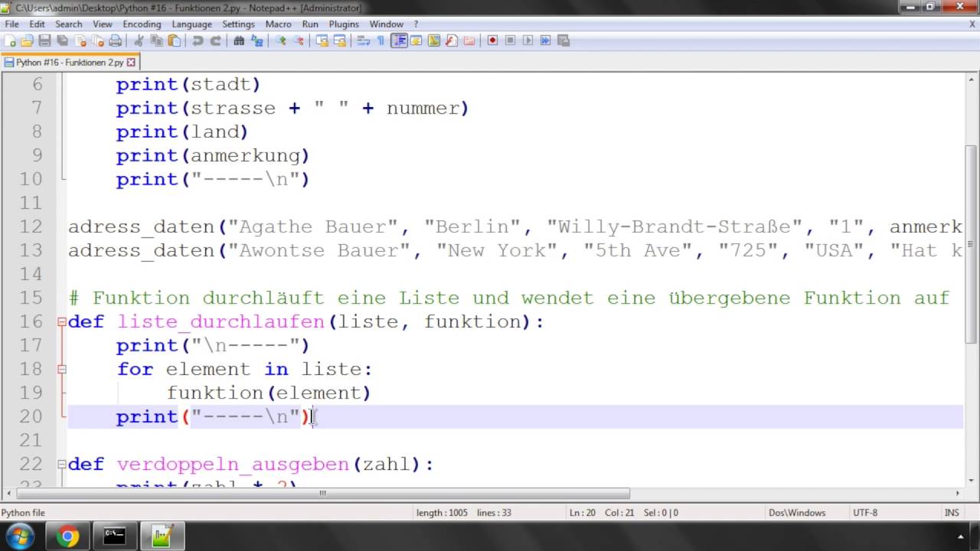Open the Encoding menu
The height and width of the screenshot is (551, 980).
point(142,24)
